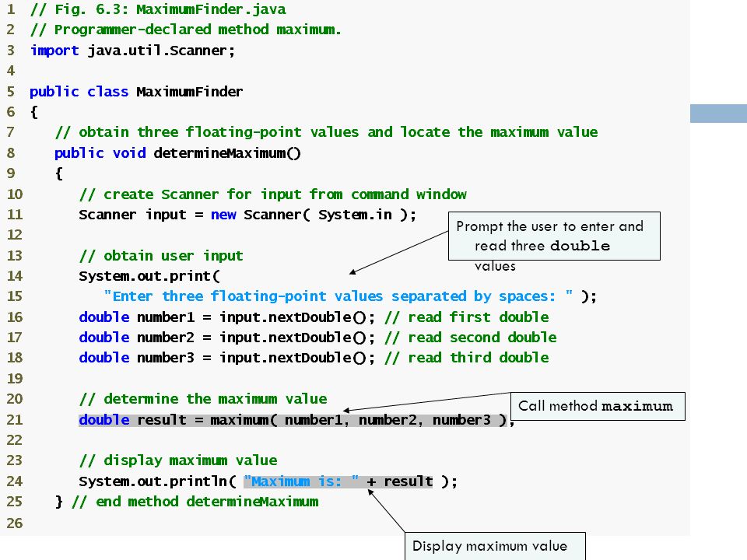Image resolution: width=747 pixels, height=560 pixels.
Task: Click the "double number1 = input.nextDouble();" code
Action: (x=227, y=317)
